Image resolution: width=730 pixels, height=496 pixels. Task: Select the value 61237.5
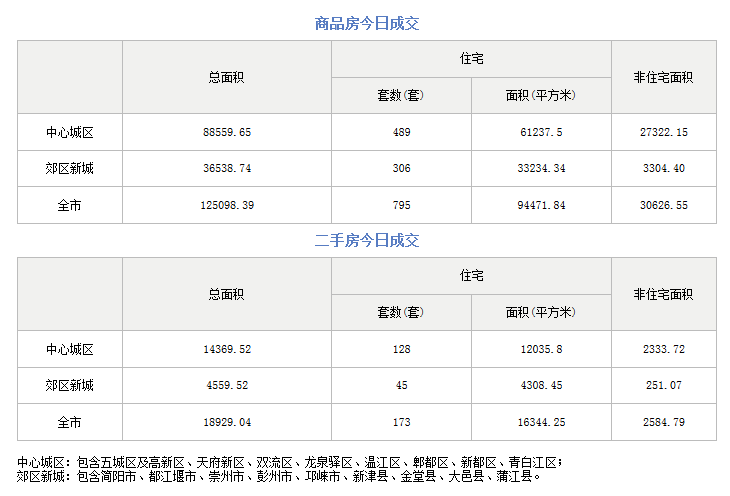[x=541, y=132]
